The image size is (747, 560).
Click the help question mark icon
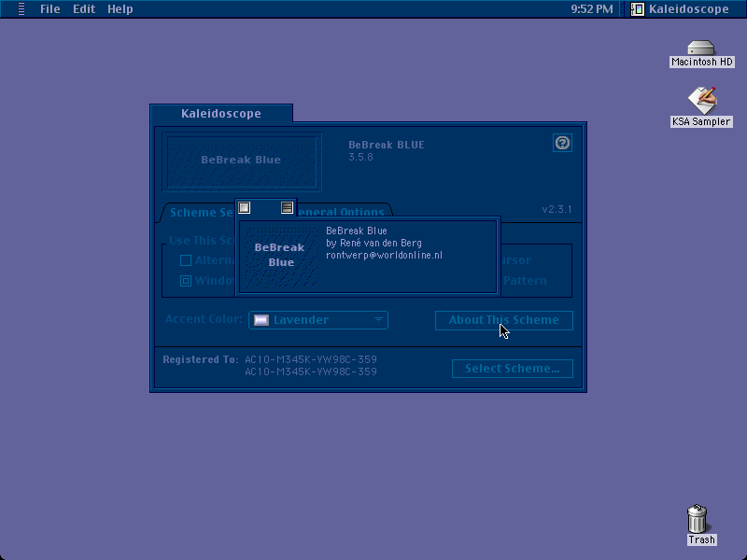click(562, 143)
